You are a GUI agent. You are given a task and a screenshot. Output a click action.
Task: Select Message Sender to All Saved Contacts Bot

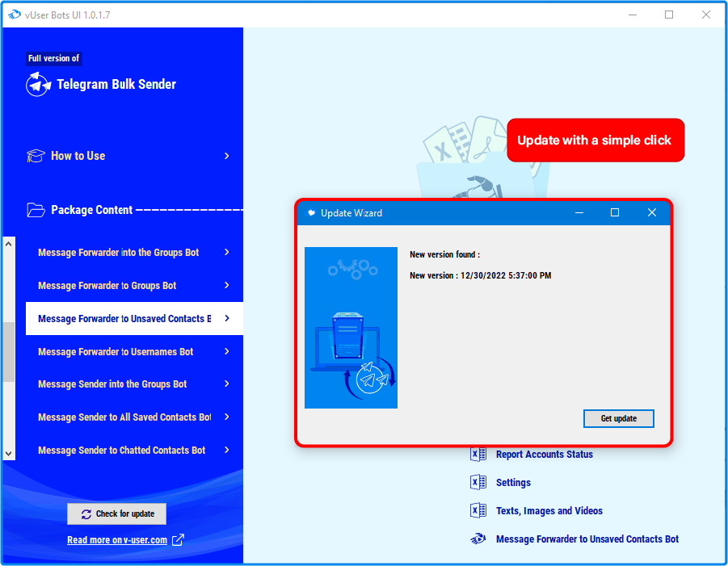coord(134,417)
